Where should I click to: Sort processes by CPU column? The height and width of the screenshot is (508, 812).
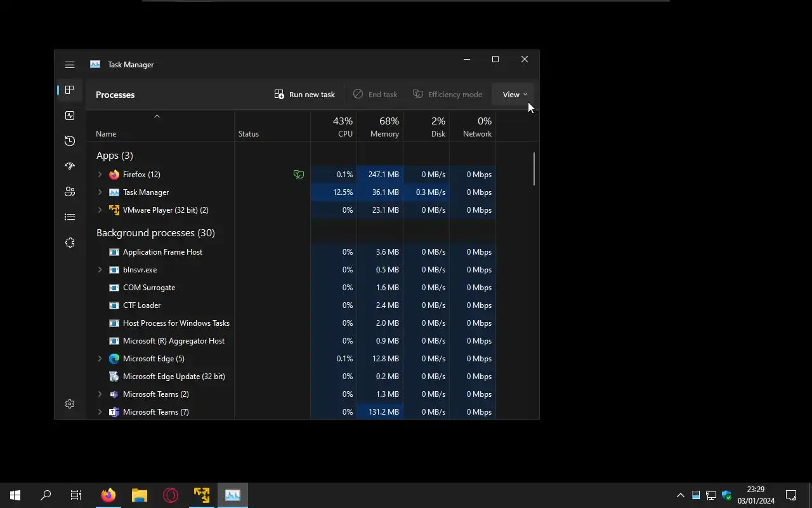pyautogui.click(x=334, y=127)
